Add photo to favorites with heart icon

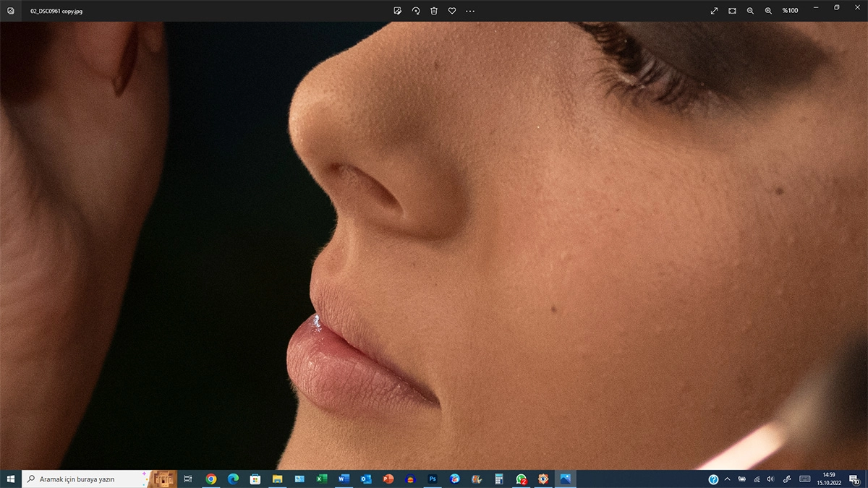452,11
